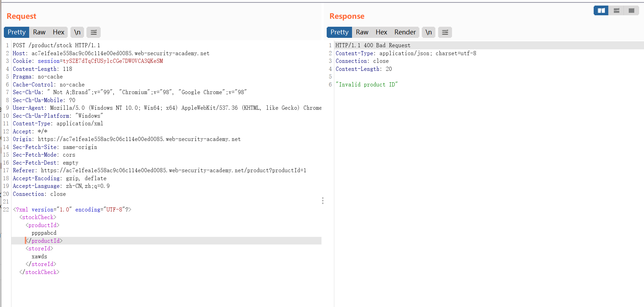Select top-bottom split layout icon

[x=616, y=11]
